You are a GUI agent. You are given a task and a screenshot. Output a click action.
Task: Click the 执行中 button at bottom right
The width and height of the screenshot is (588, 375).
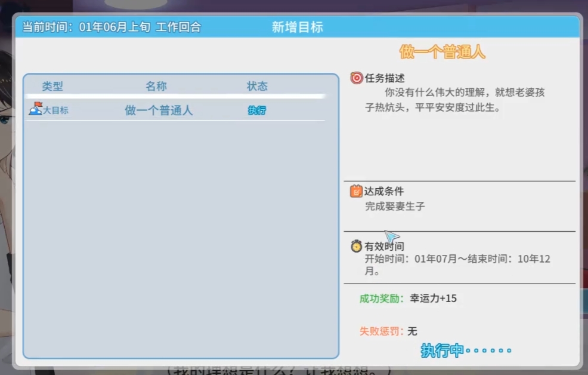tap(465, 351)
